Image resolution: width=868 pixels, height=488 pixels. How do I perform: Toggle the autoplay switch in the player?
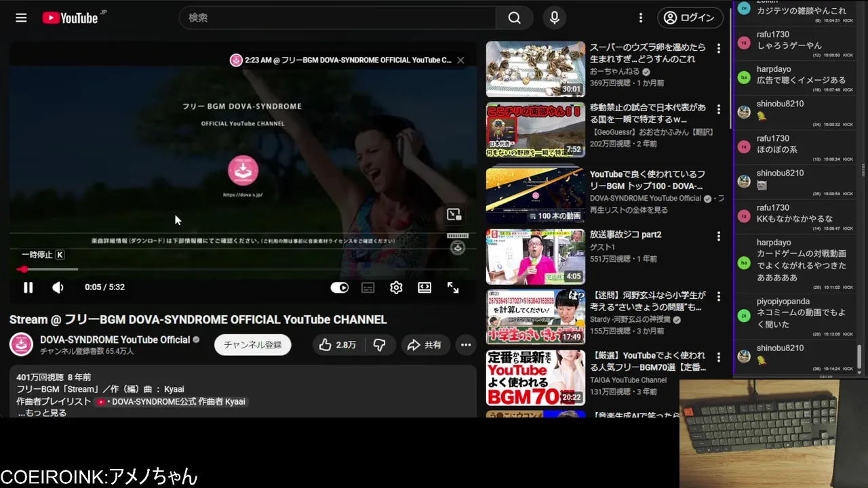[339, 287]
